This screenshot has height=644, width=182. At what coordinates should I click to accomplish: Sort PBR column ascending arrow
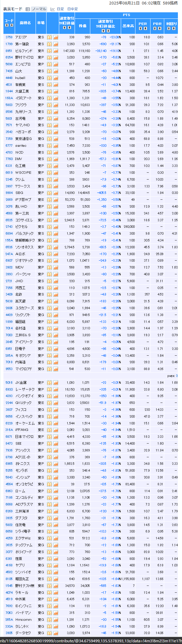coord(155,28)
